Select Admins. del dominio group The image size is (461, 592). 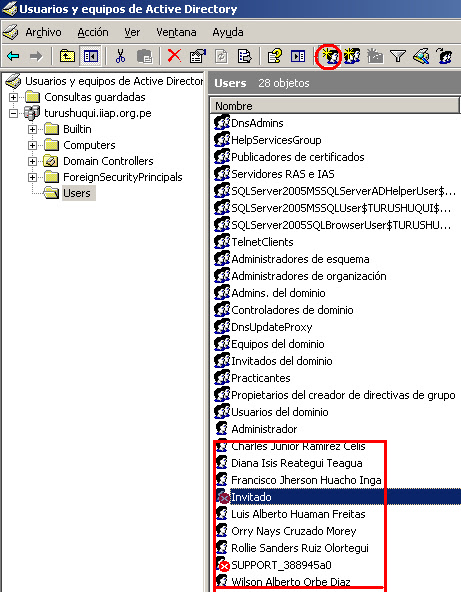[x=278, y=293]
